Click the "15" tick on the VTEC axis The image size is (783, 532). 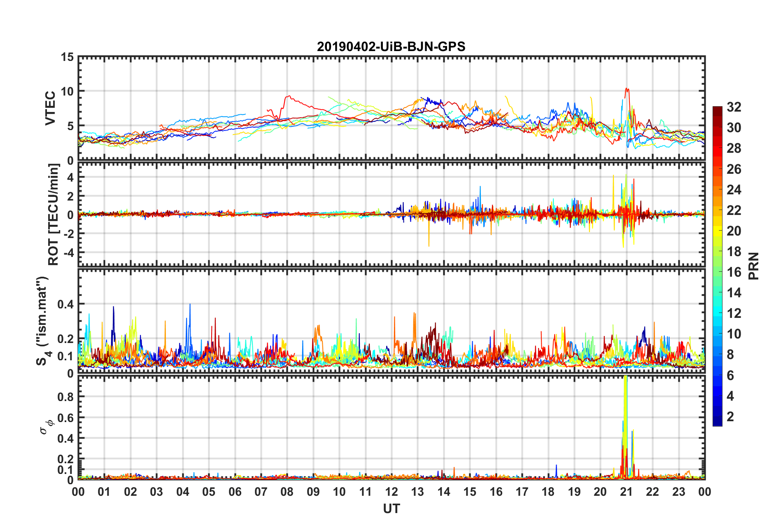click(68, 57)
